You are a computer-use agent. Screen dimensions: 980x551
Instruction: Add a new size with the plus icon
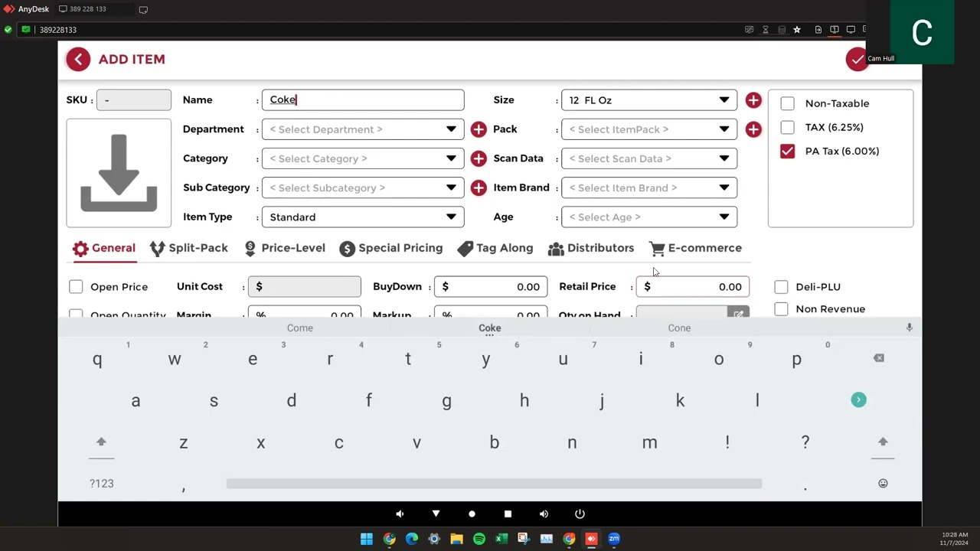[753, 100]
